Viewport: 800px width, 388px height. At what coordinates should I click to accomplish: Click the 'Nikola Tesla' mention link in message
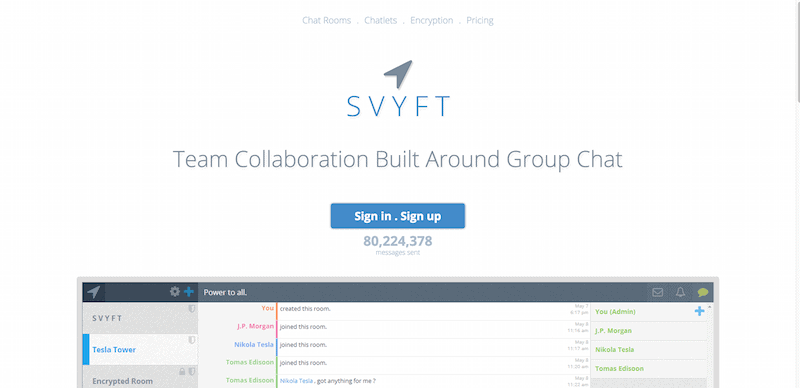(296, 381)
